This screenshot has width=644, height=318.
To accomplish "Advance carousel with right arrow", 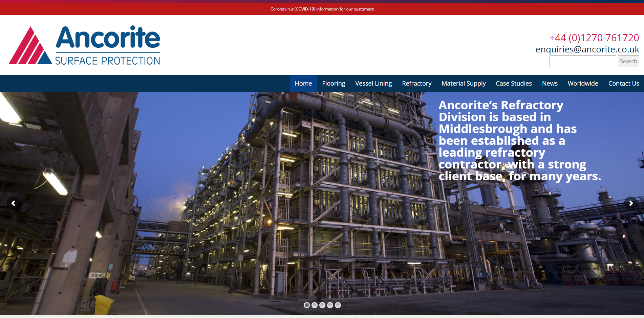I will (x=631, y=203).
